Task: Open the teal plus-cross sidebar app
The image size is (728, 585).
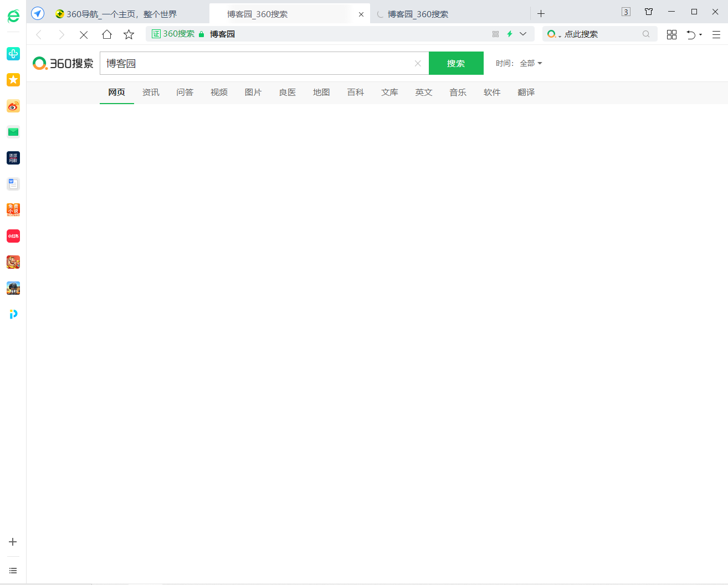Action: 13,54
